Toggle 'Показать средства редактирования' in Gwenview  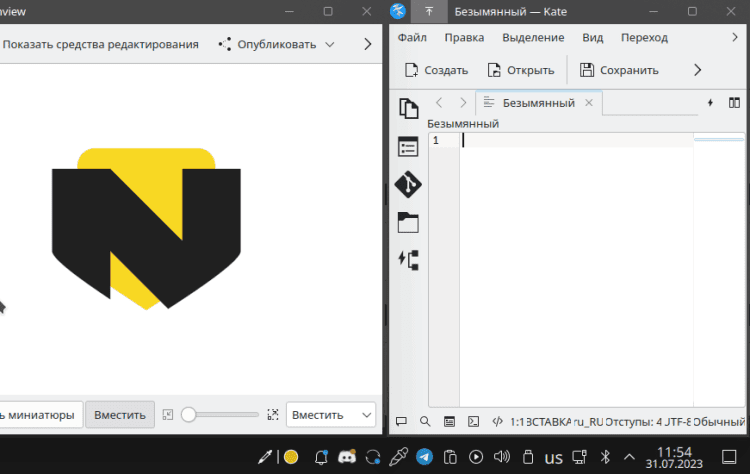pyautogui.click(x=100, y=44)
